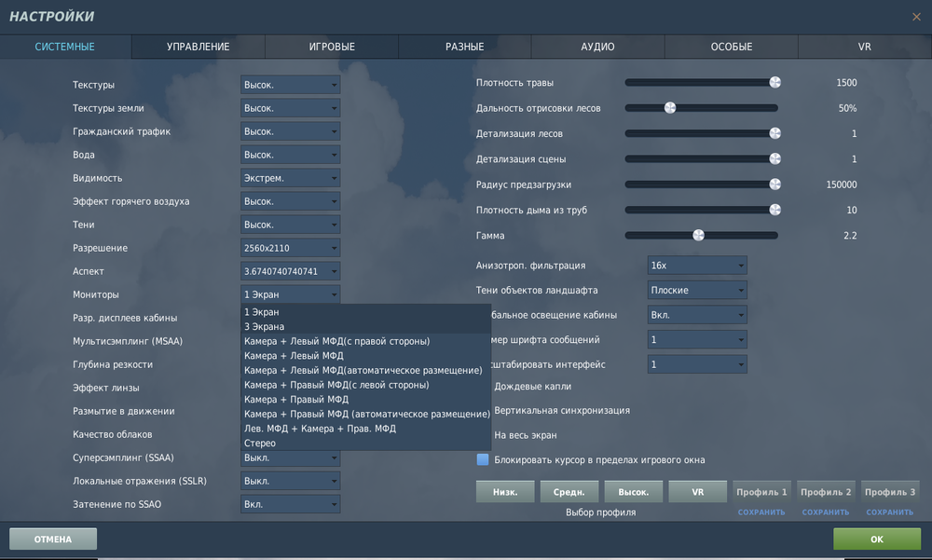Load Профиль 3
Viewport: 932px width, 560px height.
[890, 492]
